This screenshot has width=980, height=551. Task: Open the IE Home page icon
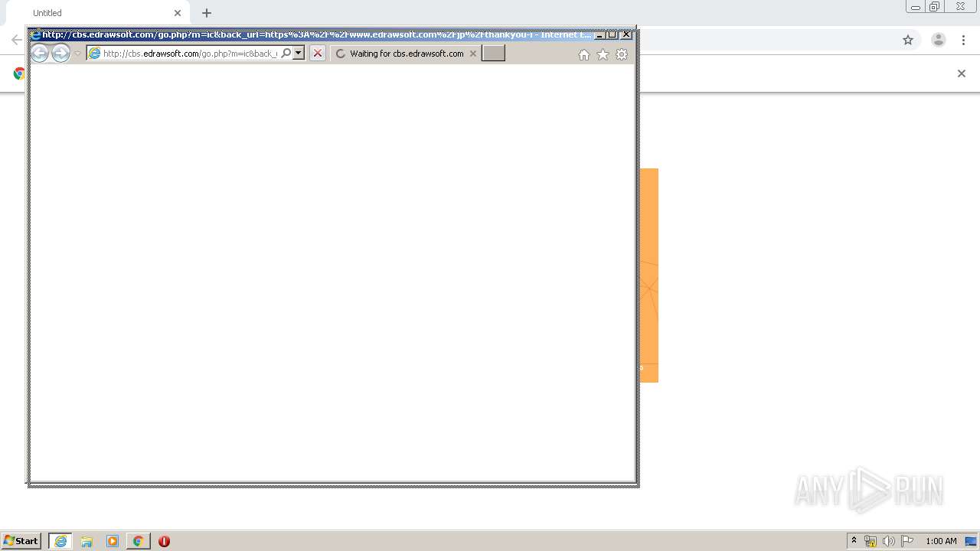click(584, 54)
